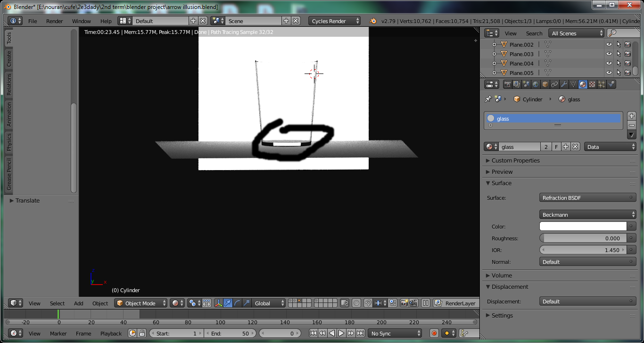Pin the properties context with pushpin
Screen dimensions: 644x343
tap(488, 99)
